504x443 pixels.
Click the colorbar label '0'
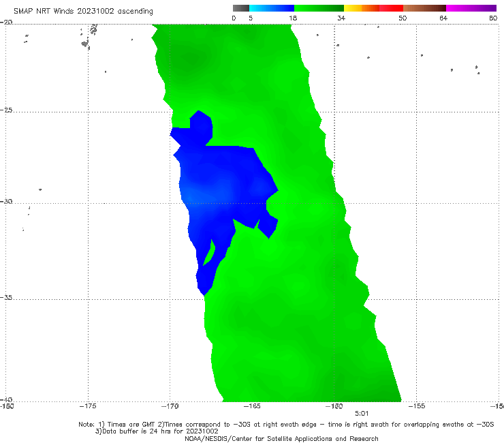click(234, 18)
